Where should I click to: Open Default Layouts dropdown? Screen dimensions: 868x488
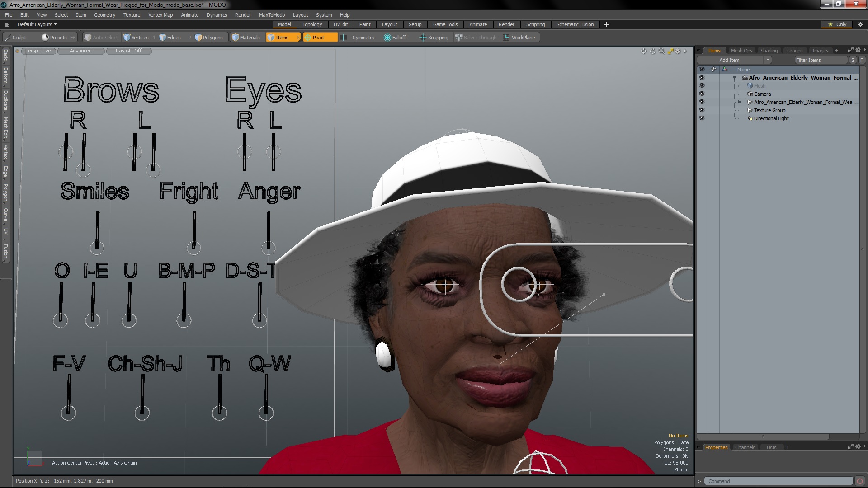point(37,24)
